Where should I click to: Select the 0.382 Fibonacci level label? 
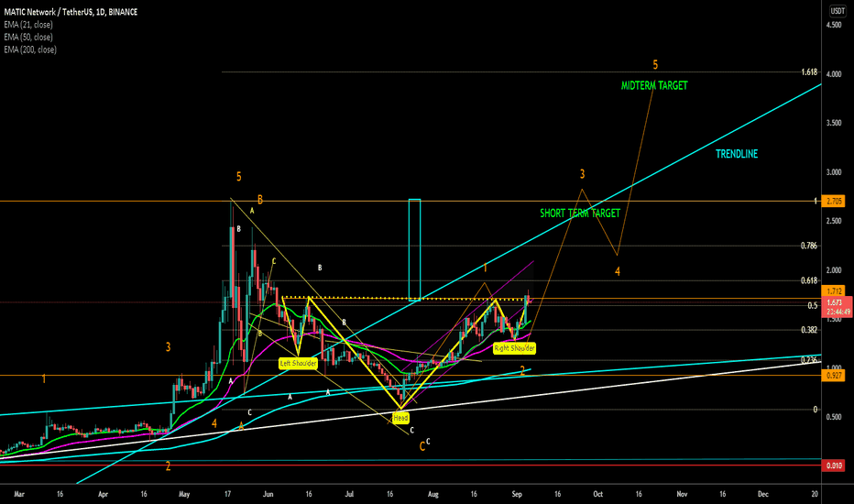[809, 330]
